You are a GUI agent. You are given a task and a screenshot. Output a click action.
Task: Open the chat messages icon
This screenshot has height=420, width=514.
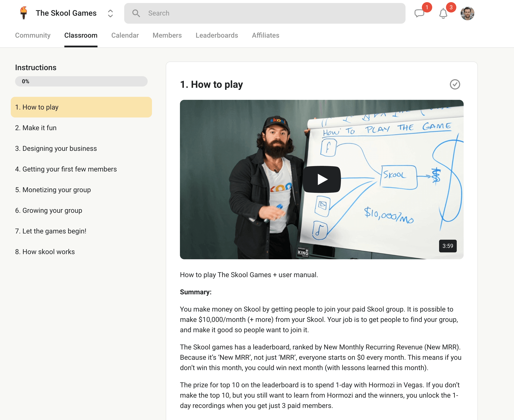(x=419, y=13)
